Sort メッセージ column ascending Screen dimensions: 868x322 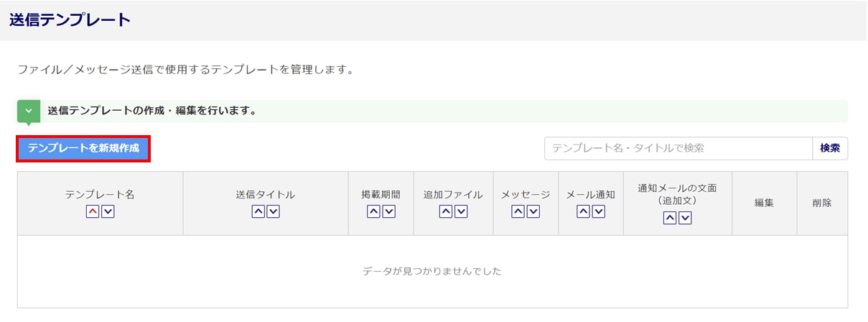pos(518,211)
